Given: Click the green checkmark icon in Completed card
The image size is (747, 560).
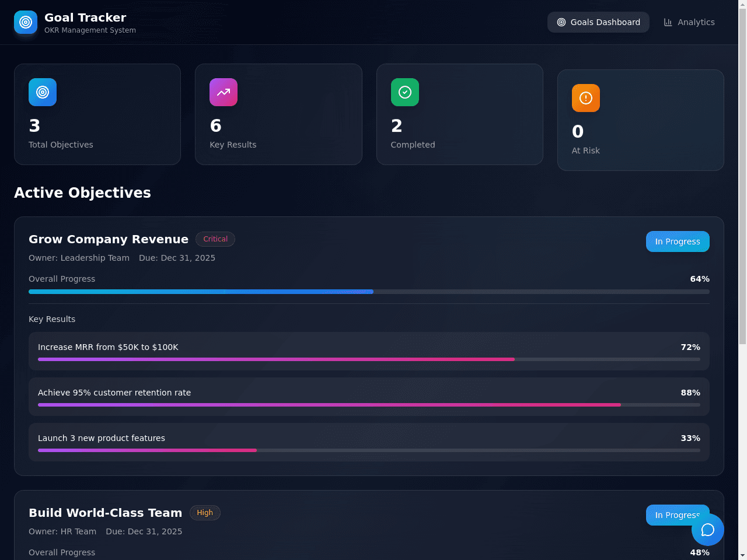Looking at the screenshot, I should pos(405,92).
